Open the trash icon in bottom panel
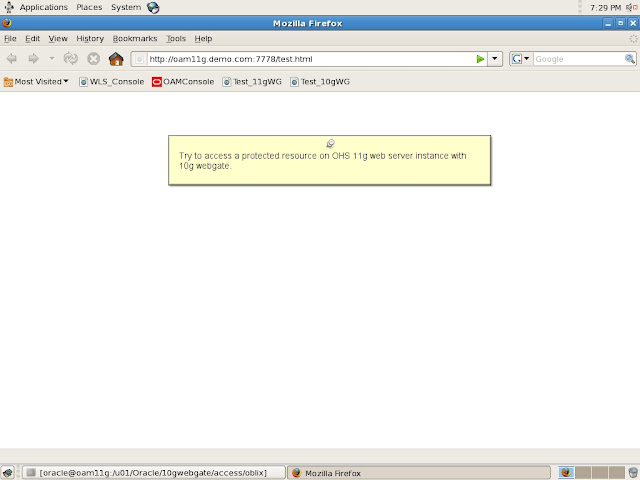Image resolution: width=640 pixels, height=480 pixels. tap(633, 473)
